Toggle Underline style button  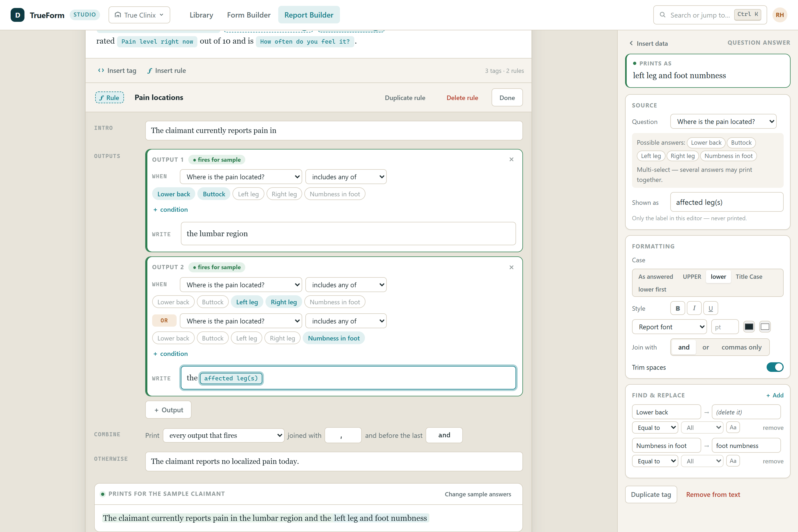pyautogui.click(x=710, y=308)
